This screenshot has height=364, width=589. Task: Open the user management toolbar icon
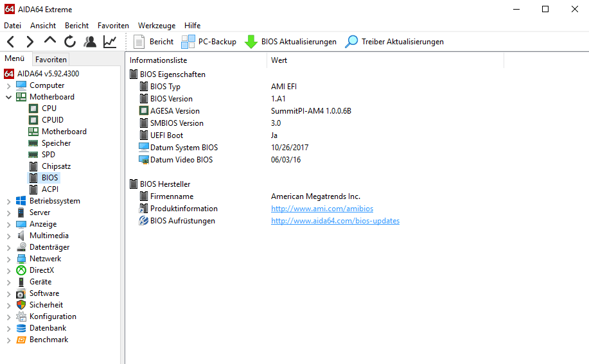pos(90,42)
